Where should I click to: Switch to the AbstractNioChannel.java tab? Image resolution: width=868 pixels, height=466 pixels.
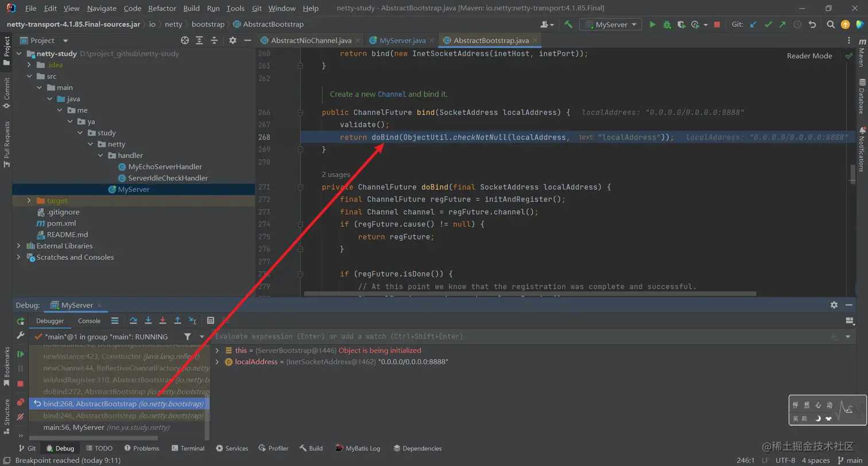[311, 40]
